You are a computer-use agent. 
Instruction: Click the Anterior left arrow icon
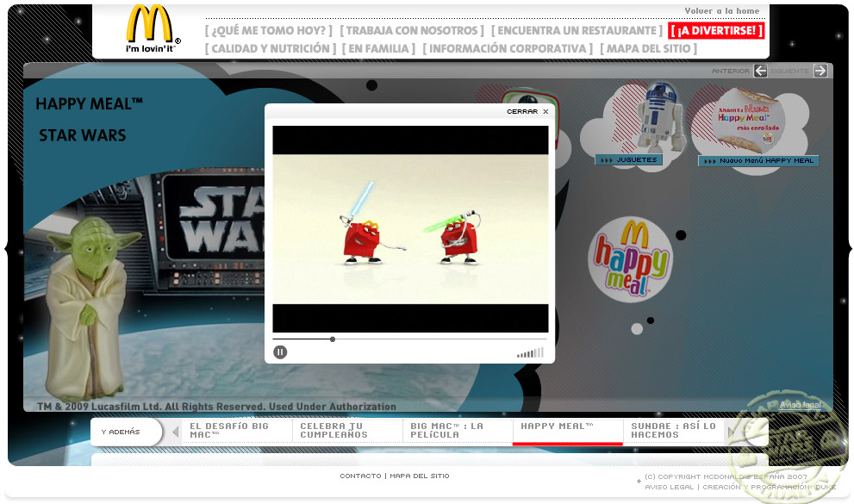(x=760, y=71)
